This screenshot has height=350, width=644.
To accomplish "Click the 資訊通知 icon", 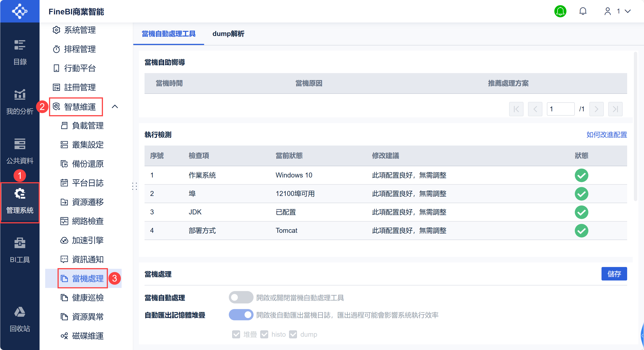I will tap(64, 259).
